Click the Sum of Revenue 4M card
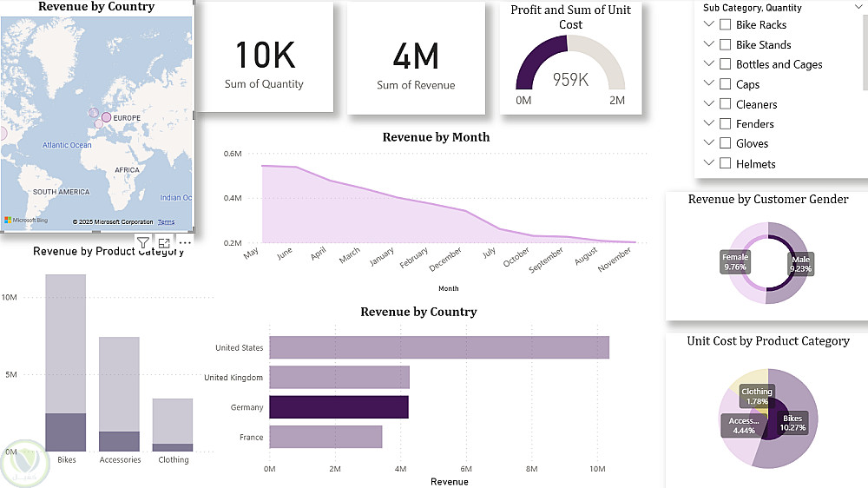868x488 pixels. click(416, 59)
